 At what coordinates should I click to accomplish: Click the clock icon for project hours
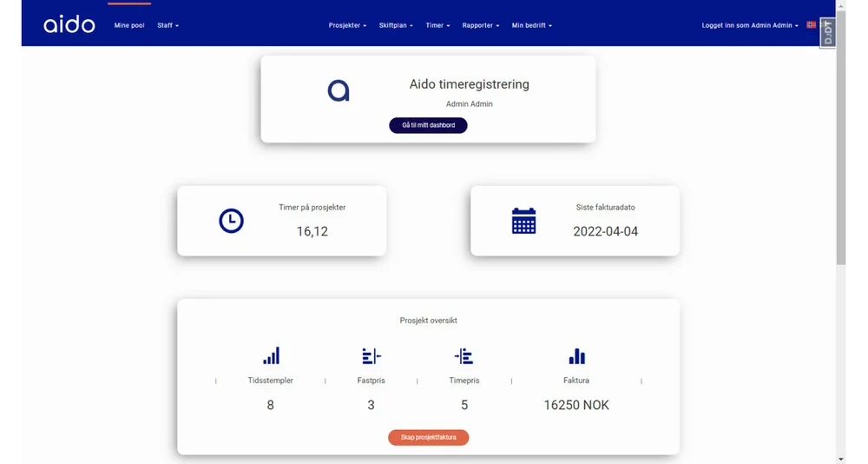231,221
